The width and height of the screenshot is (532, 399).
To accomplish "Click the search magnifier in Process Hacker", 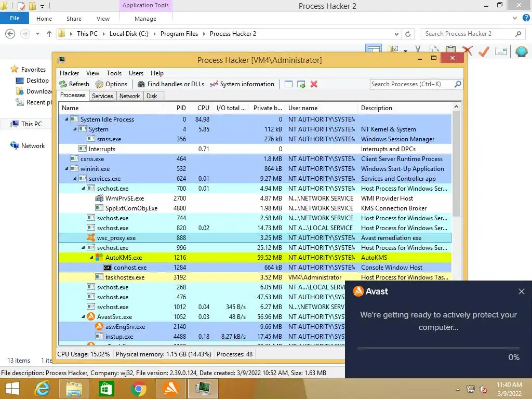I will [x=458, y=84].
